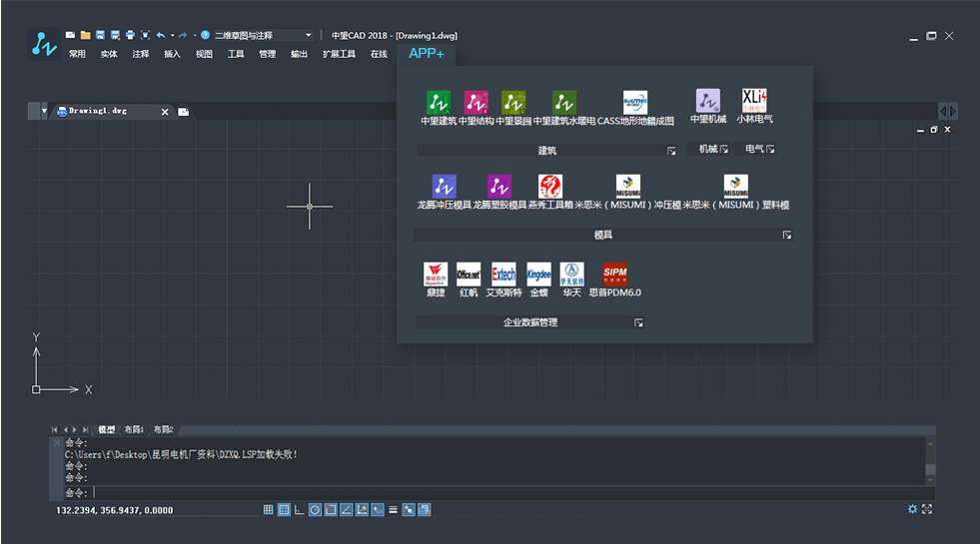Open the APP+ ribbon tab
This screenshot has height=544, width=980.
[427, 54]
